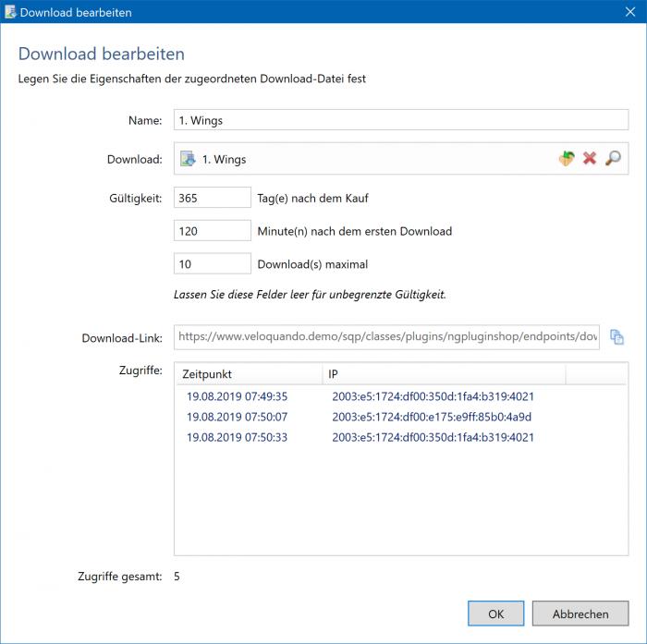
Task: Remove download with red X icon
Action: pos(590,159)
